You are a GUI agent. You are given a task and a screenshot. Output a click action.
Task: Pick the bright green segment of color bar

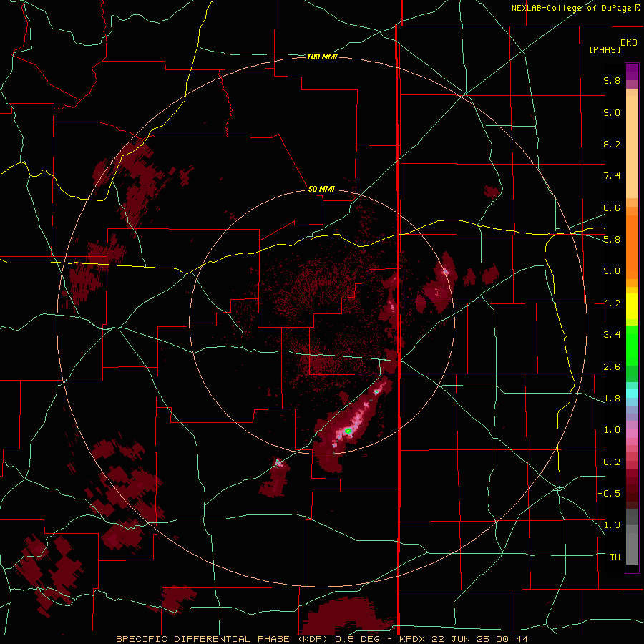tap(632, 345)
